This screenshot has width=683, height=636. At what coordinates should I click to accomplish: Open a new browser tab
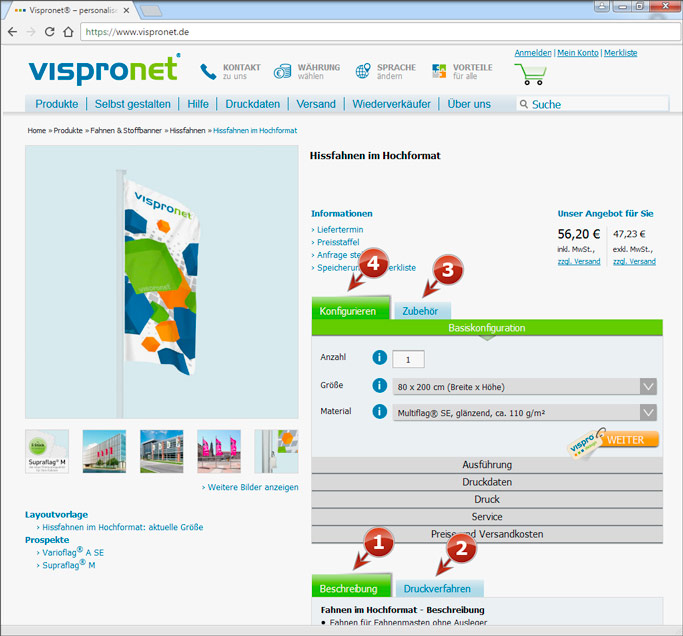pyautogui.click(x=151, y=11)
